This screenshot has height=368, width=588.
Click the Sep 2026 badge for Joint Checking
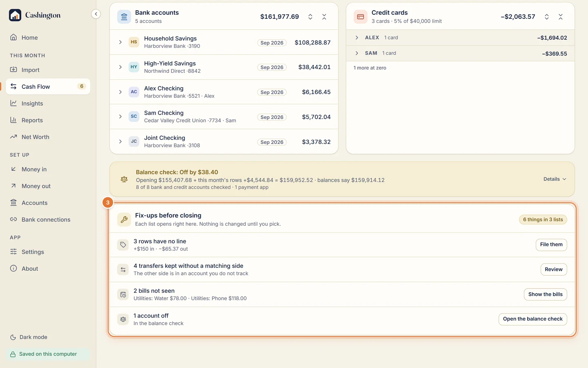click(x=272, y=142)
